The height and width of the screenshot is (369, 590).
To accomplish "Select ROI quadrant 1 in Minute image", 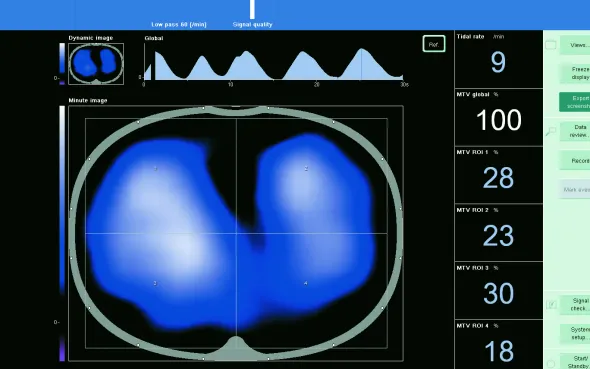I will point(161,176).
